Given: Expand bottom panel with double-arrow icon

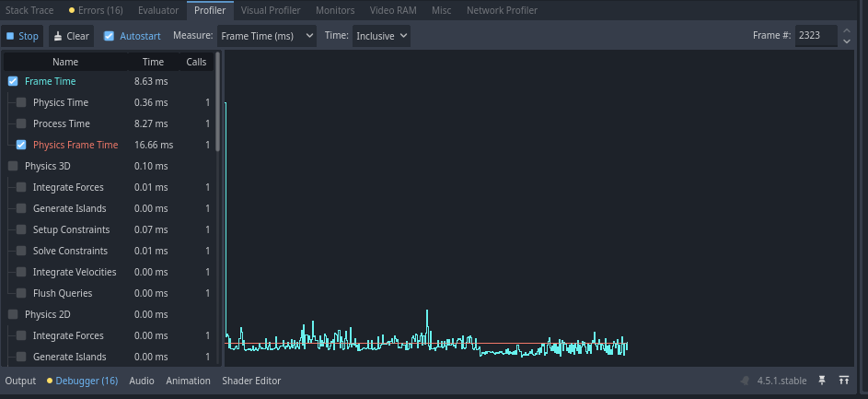Looking at the screenshot, I should point(843,381).
